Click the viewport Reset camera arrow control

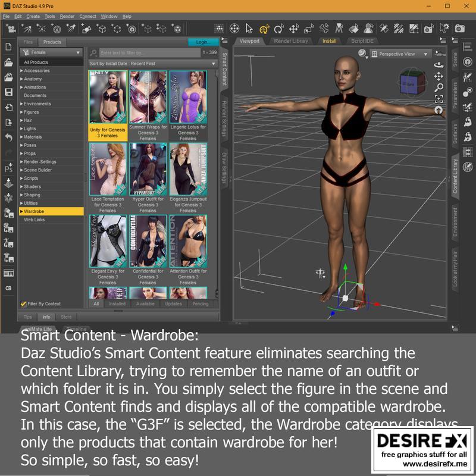(439, 110)
